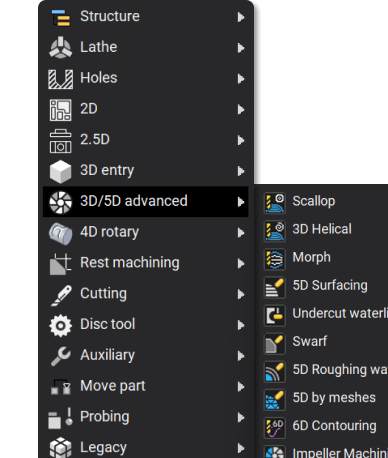Click the Swarf operation icon
The image size is (388, 458).
click(275, 343)
